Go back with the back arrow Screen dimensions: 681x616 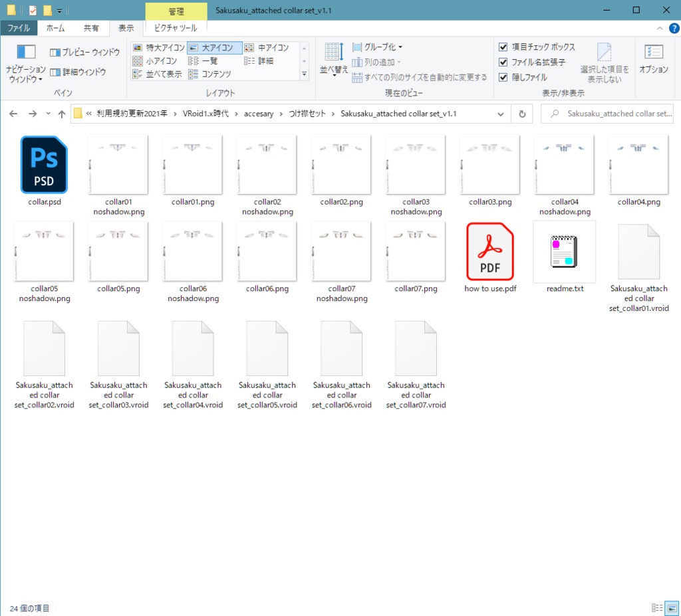13,114
